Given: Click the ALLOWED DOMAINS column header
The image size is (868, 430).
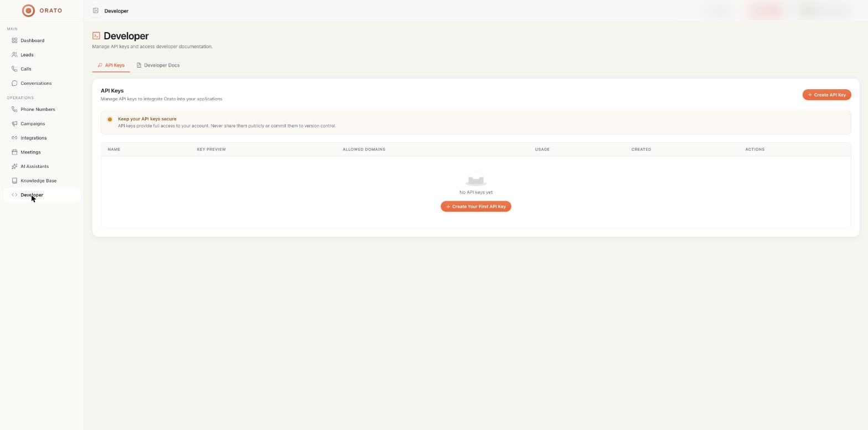Looking at the screenshot, I should (x=364, y=150).
